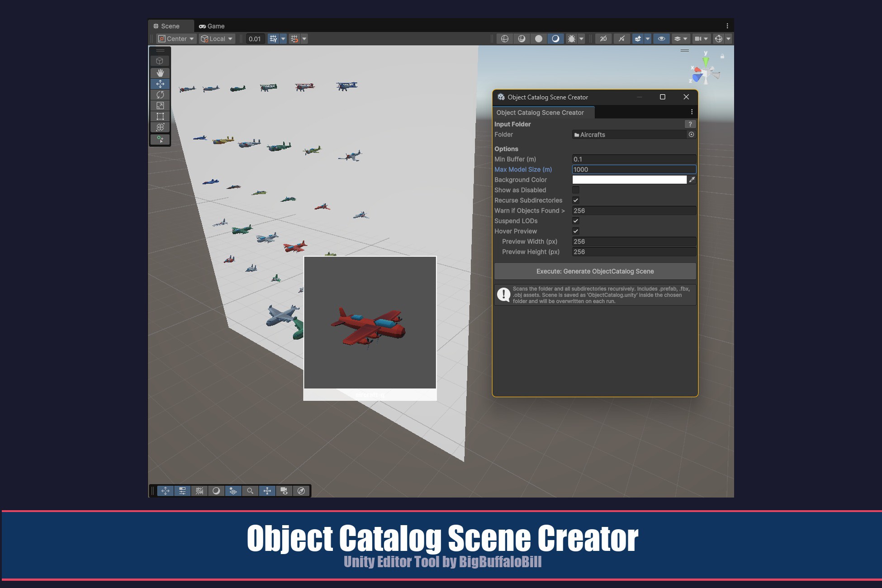Execute Generate ObjectCatalog Scene

tap(595, 271)
